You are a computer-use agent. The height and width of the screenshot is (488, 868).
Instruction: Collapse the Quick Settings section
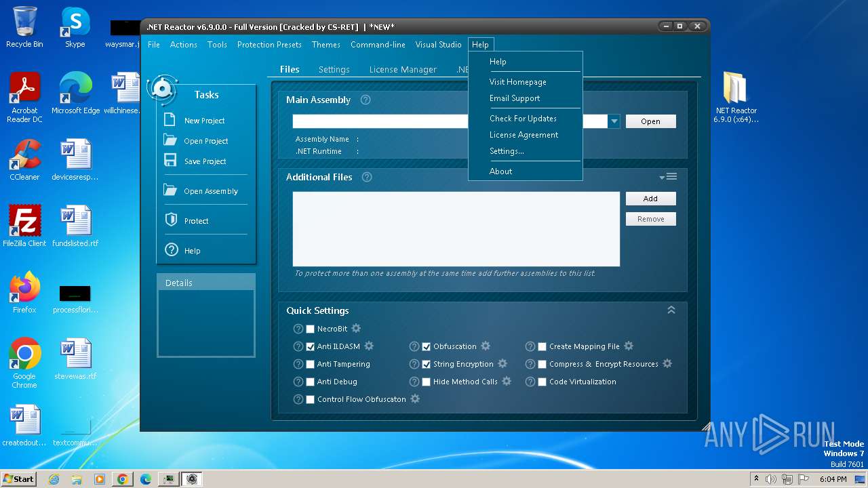(x=671, y=310)
